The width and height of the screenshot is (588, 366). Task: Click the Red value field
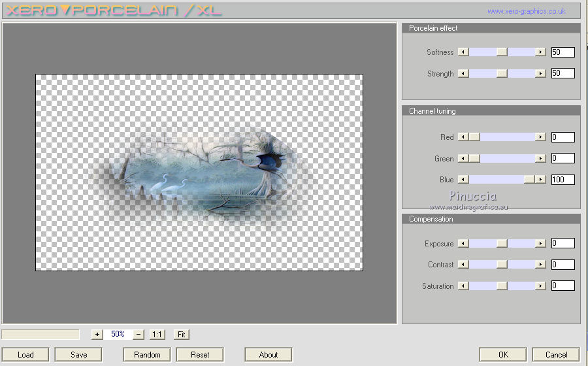click(x=563, y=137)
